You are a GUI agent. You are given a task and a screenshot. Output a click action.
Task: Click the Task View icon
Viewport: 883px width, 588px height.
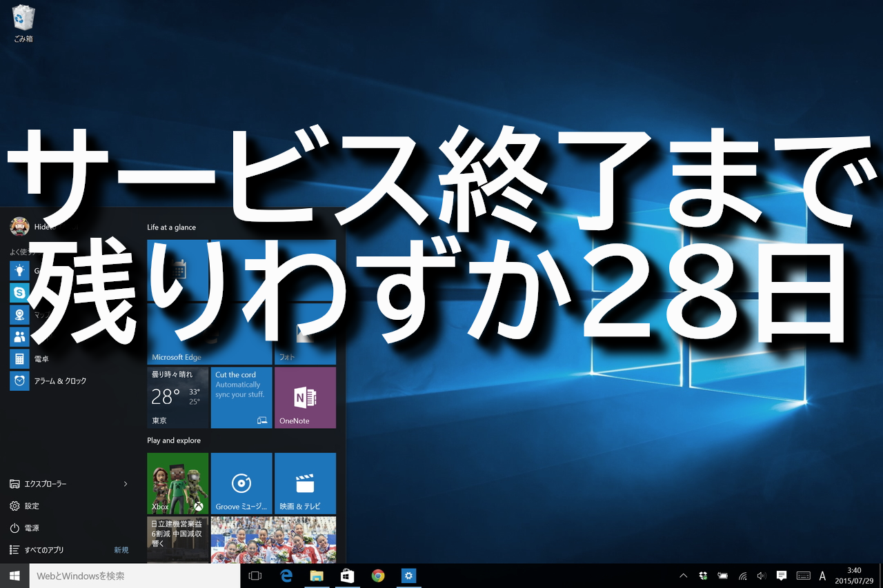[255, 576]
